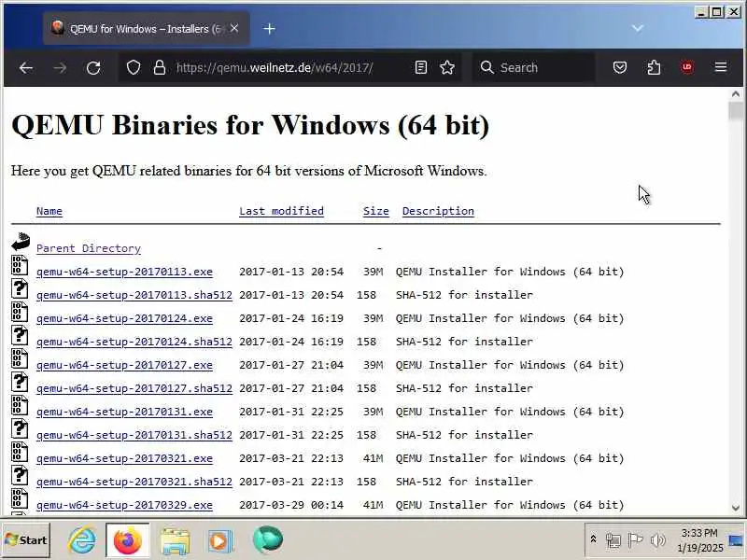Screen dimensions: 747x560
Task: Download qemu-w64-setup-20170127.exe
Action: click(124, 365)
